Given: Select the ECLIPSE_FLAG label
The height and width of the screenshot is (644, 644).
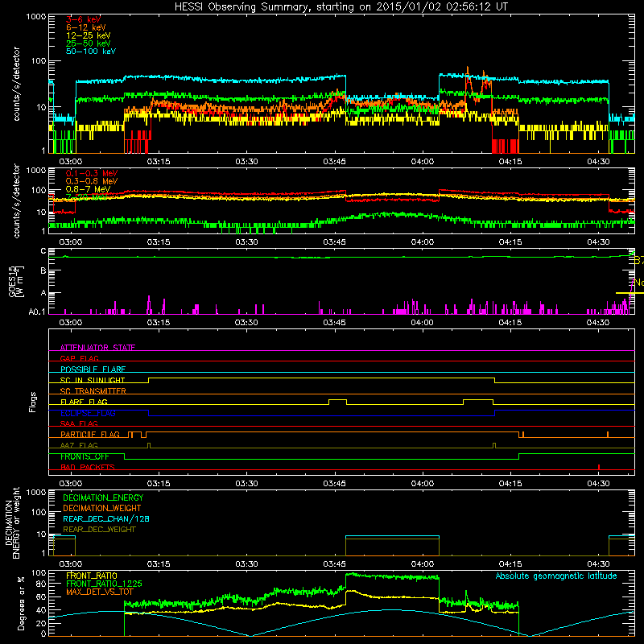Looking at the screenshot, I should click(88, 413).
